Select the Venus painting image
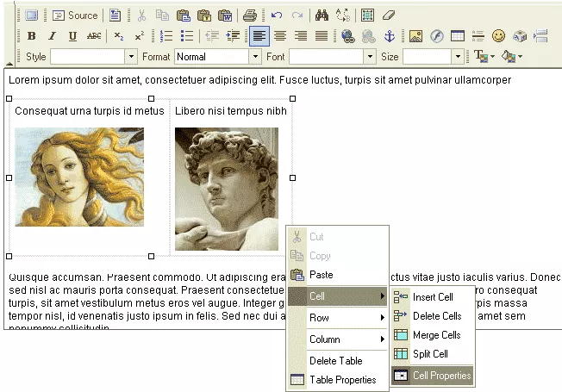The height and width of the screenshot is (392, 562). pos(79,177)
